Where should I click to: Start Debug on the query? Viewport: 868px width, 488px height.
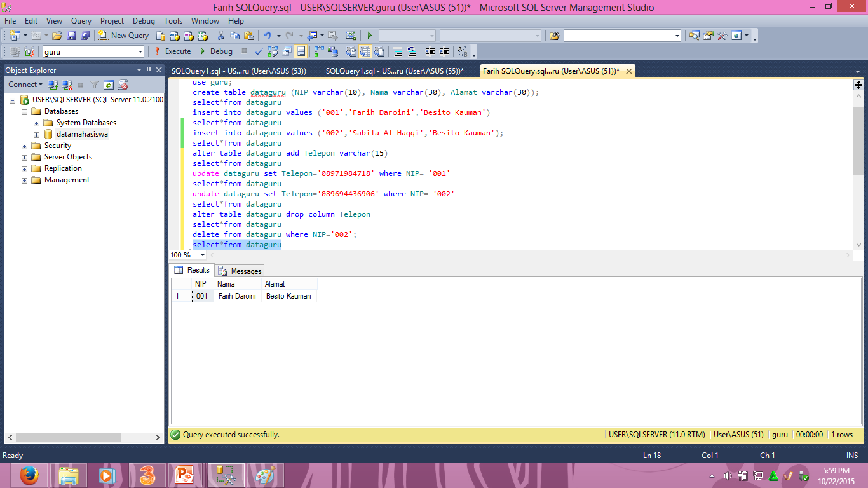216,51
